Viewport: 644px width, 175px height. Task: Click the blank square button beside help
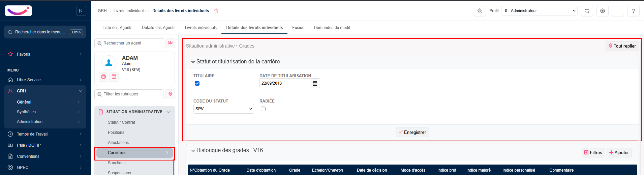click(x=618, y=11)
